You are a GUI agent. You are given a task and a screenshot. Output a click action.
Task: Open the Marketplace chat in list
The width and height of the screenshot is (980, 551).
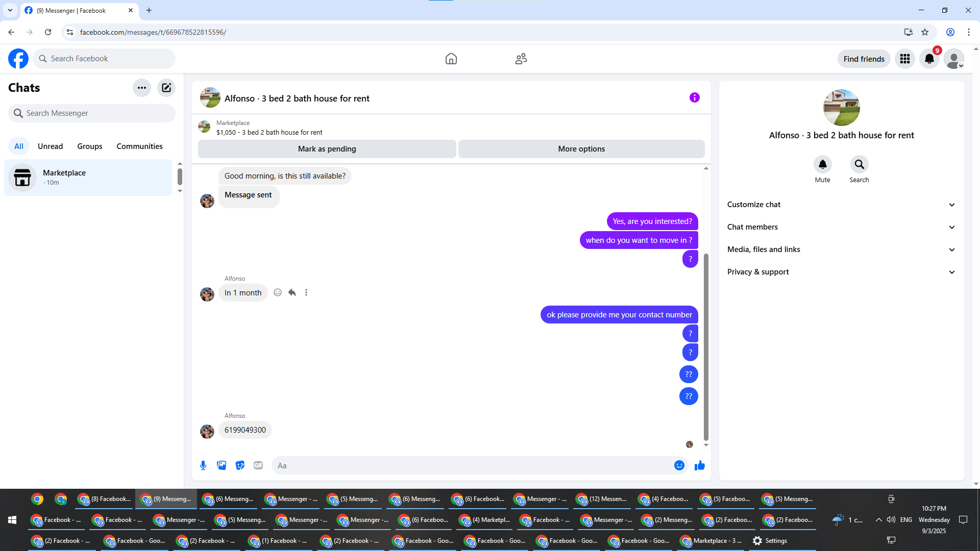(88, 178)
